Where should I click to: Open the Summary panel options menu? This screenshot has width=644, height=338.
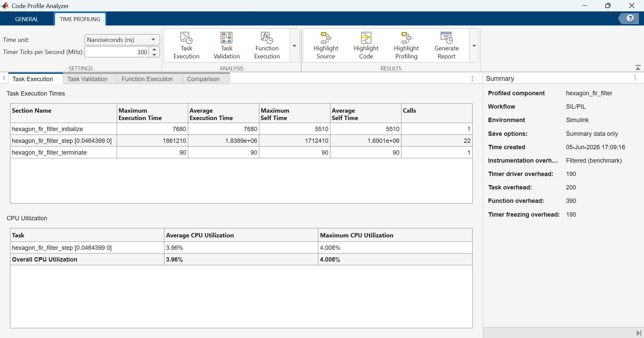coord(635,78)
